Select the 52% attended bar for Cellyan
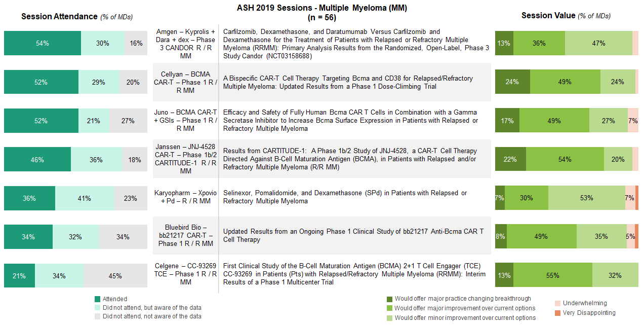This screenshot has height=325, width=644. 42,82
